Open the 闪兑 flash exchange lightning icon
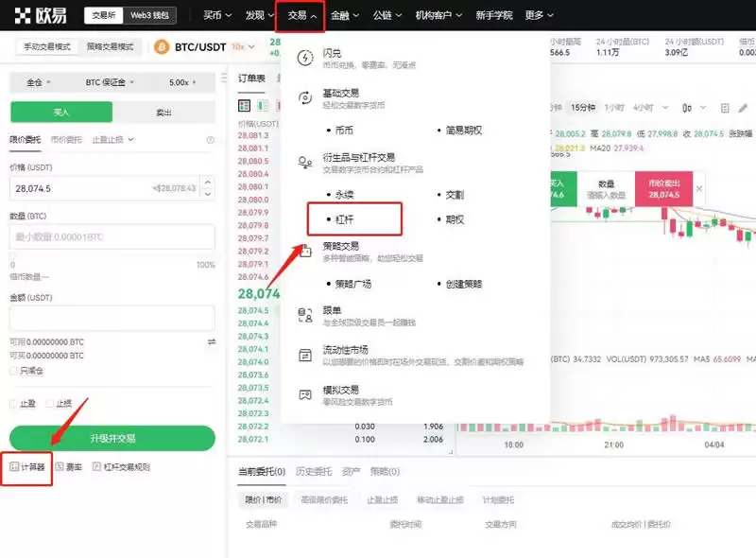 pos(304,59)
